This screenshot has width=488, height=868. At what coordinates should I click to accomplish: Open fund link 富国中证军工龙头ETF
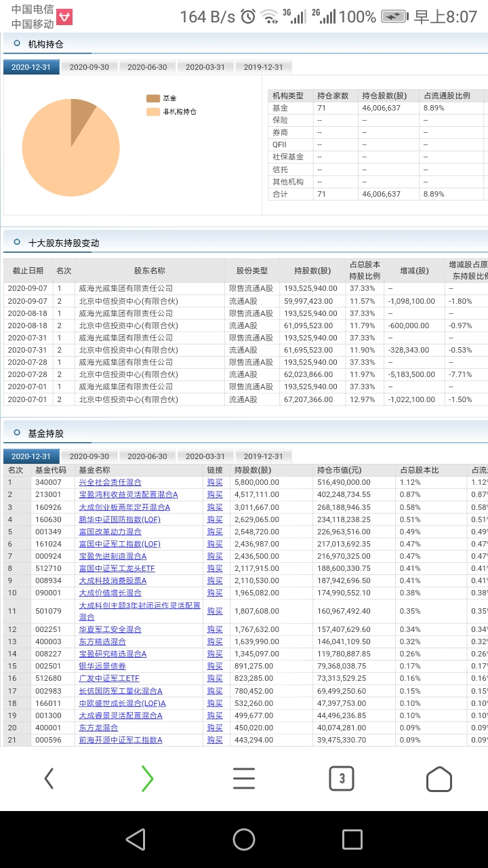(x=117, y=568)
